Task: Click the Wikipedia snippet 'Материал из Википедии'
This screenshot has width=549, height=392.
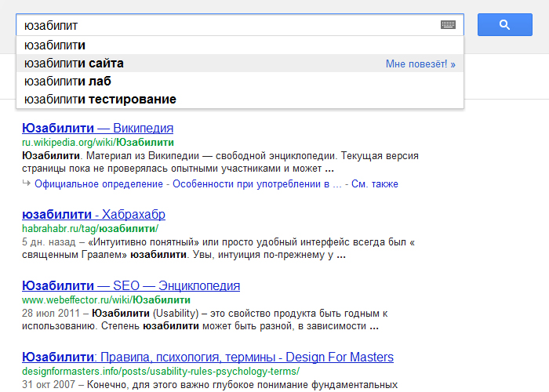Action: point(143,155)
